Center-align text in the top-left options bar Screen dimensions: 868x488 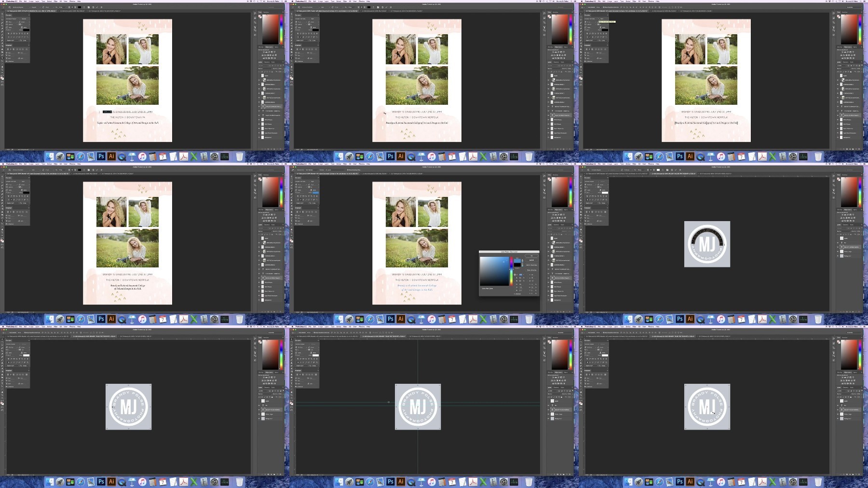pos(72,7)
